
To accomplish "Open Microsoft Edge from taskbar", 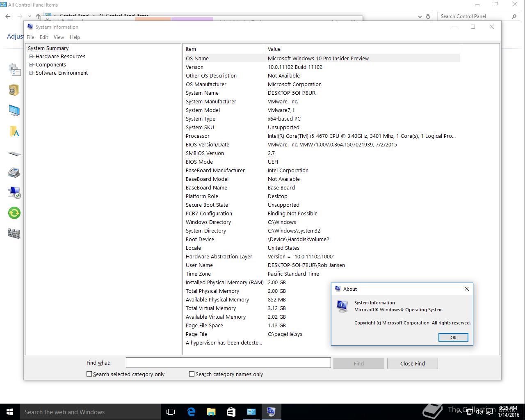I will (x=191, y=412).
